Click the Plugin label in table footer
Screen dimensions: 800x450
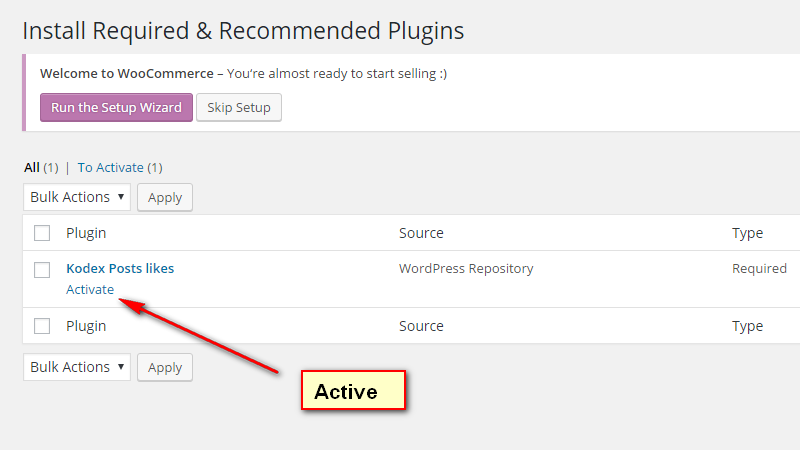[86, 326]
